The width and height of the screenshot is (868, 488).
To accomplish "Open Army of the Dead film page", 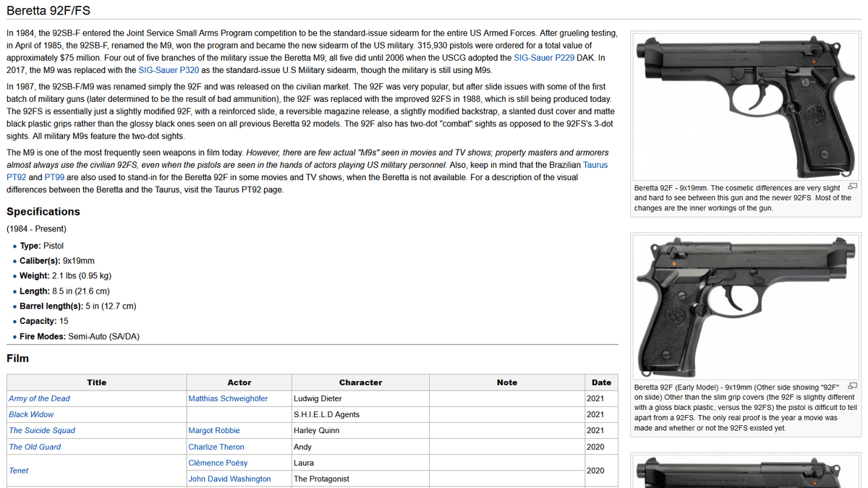I will [39, 398].
